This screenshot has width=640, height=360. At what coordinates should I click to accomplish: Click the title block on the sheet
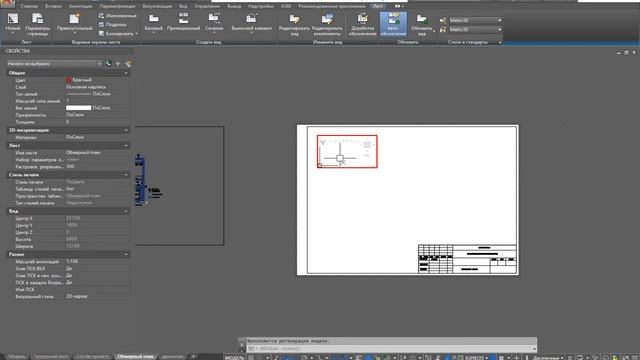click(x=467, y=259)
